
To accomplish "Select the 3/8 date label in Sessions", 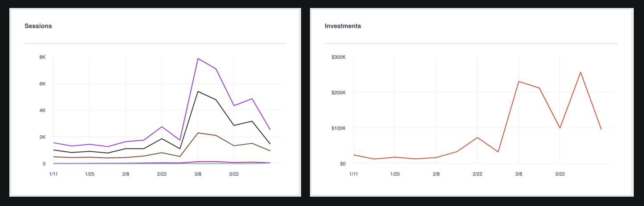I will 198,174.
